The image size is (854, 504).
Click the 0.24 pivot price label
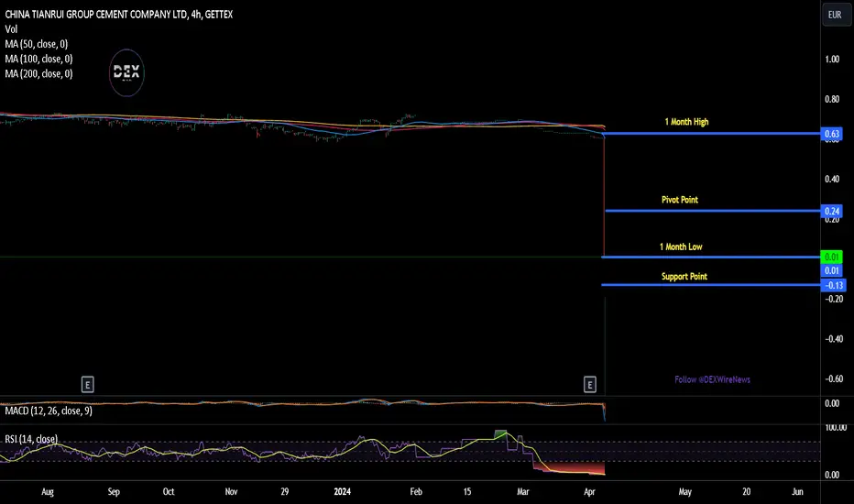pyautogui.click(x=831, y=211)
